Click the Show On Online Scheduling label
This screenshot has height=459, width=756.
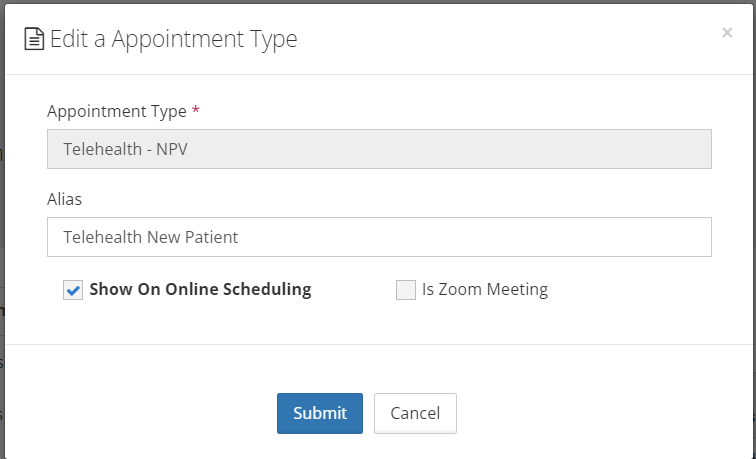click(200, 290)
